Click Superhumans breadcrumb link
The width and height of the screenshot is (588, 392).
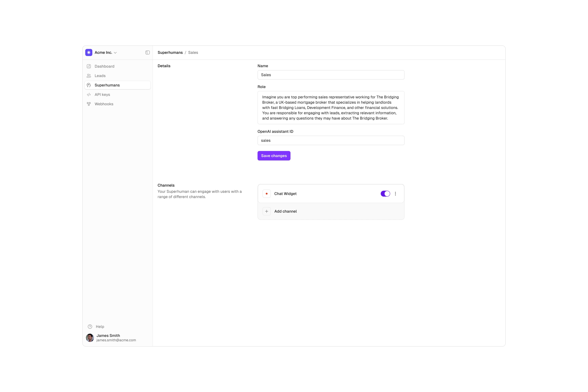pyautogui.click(x=170, y=53)
